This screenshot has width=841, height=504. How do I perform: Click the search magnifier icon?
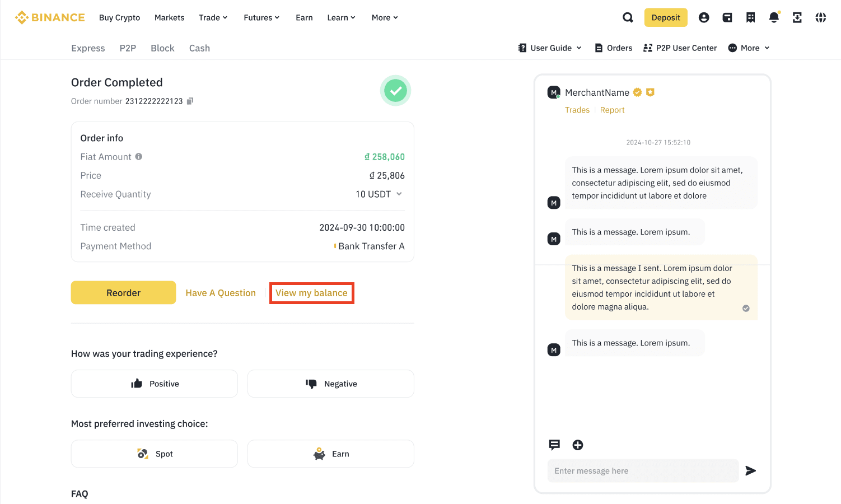click(628, 18)
